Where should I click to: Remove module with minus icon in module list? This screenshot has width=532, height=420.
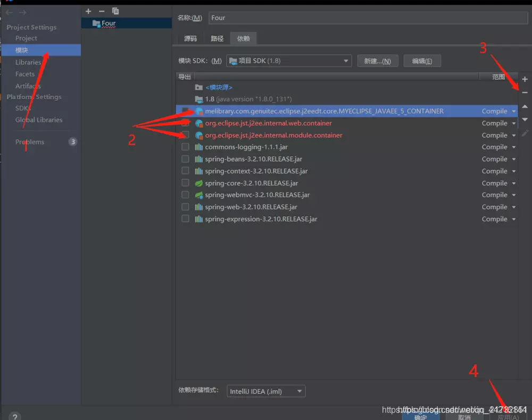click(x=102, y=11)
